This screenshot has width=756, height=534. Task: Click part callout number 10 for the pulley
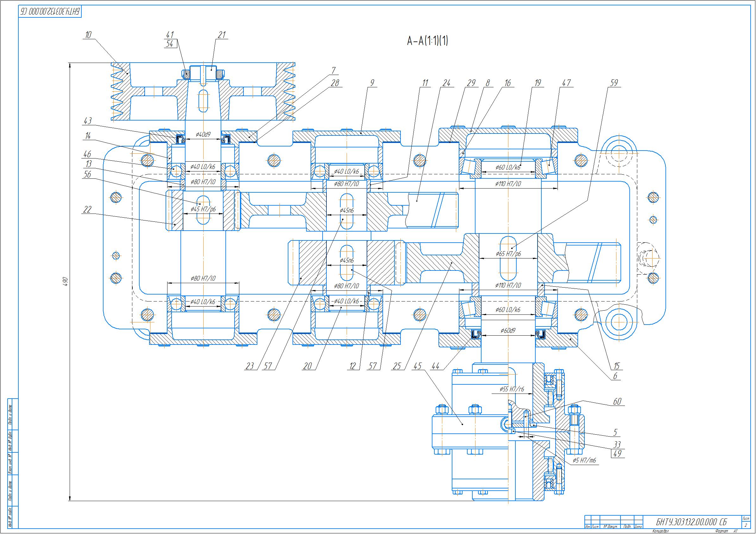[88, 35]
